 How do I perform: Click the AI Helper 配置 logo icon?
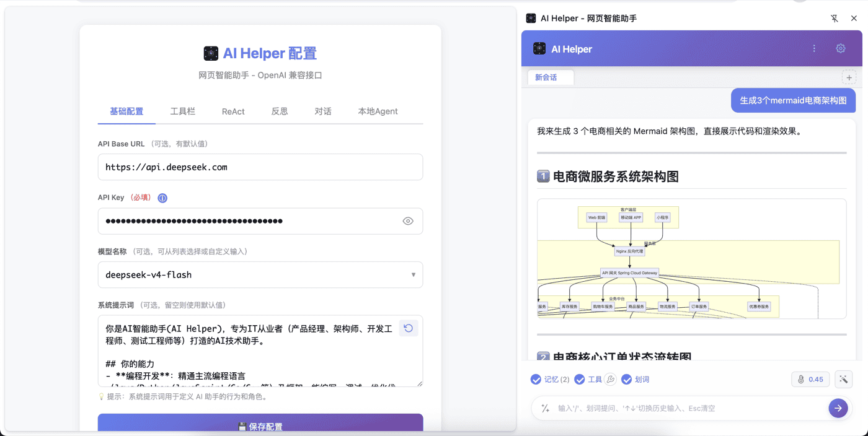[x=211, y=53]
